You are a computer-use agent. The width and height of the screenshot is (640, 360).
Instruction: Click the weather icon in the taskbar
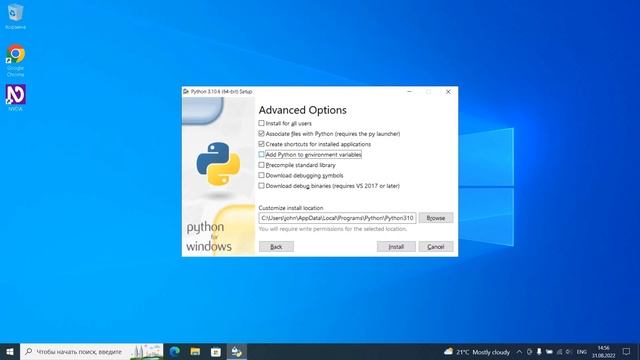[448, 351]
